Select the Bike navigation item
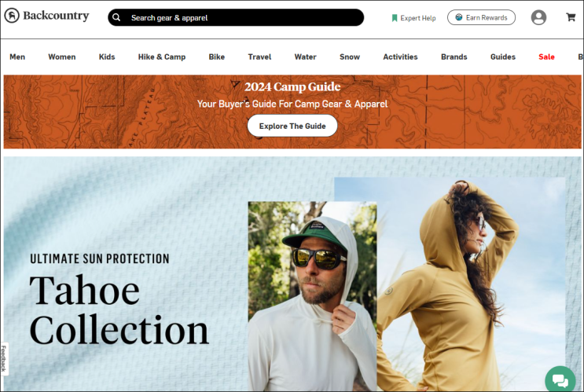584x392 pixels. (x=216, y=57)
